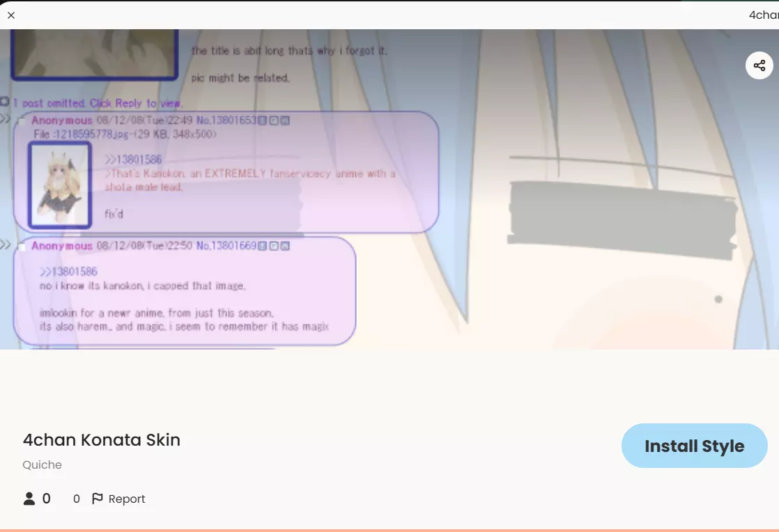Screen dimensions: 779x532
Task: Click the Report link text
Action: coord(127,499)
